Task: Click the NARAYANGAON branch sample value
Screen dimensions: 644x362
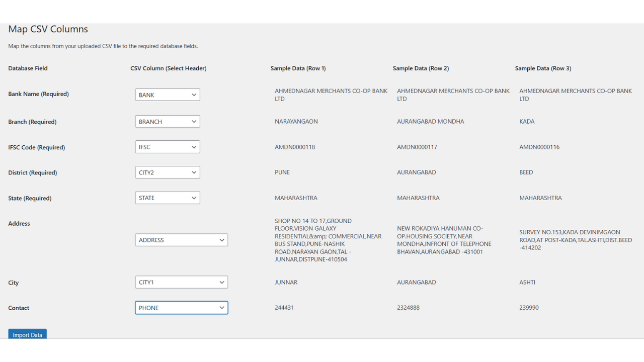Action: pyautogui.click(x=296, y=121)
